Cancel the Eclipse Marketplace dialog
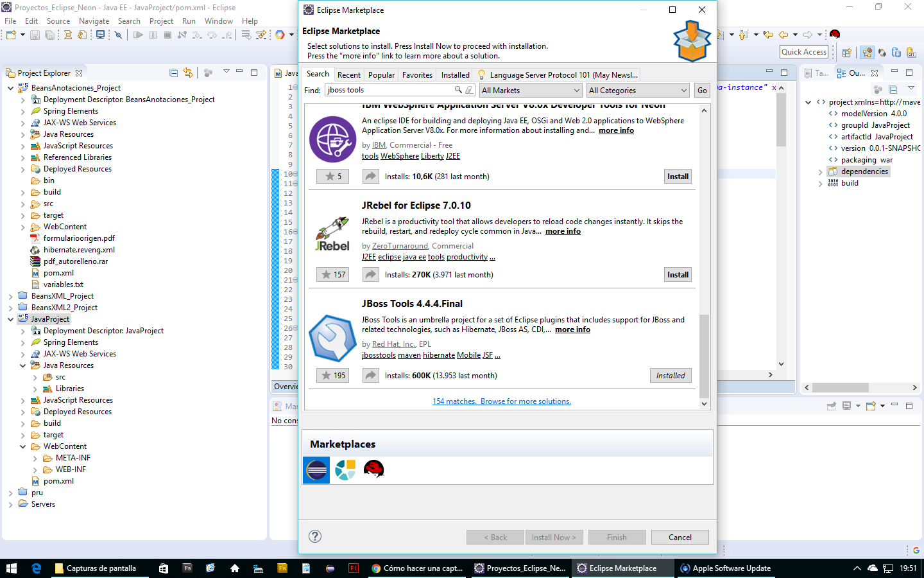924x578 pixels. [680, 538]
